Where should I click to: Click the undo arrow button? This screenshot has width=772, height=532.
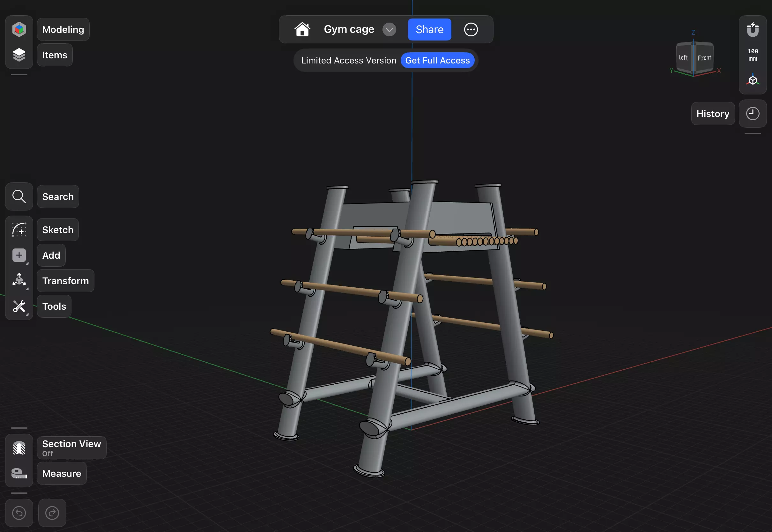[19, 513]
